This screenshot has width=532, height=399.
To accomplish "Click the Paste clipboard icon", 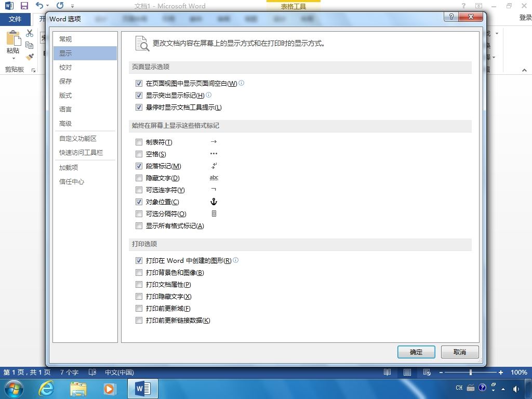I will pos(13,37).
